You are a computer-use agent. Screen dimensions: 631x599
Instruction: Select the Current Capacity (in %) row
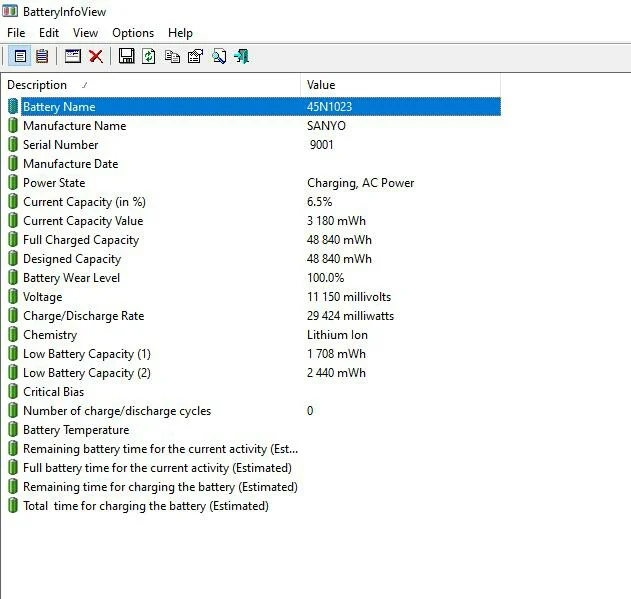point(254,202)
